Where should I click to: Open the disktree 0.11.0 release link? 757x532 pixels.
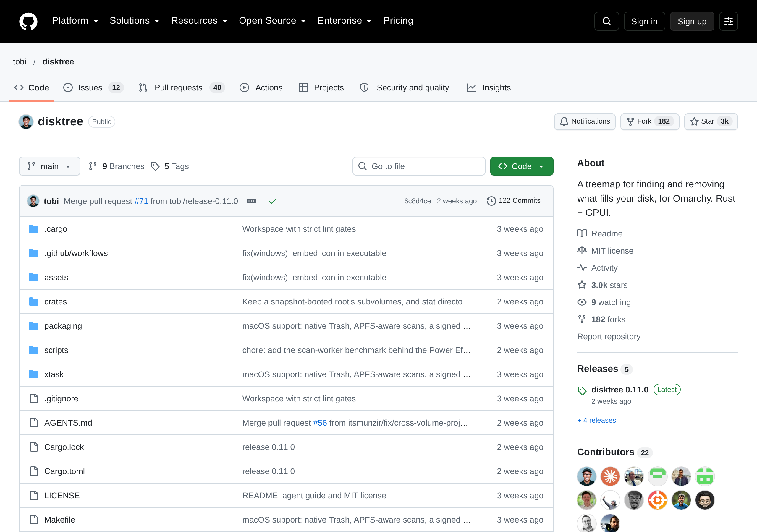click(619, 390)
